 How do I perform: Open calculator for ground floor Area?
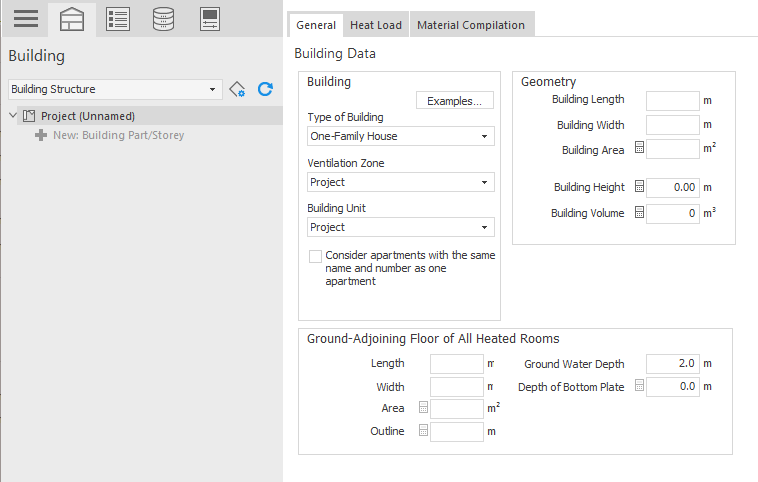click(423, 408)
